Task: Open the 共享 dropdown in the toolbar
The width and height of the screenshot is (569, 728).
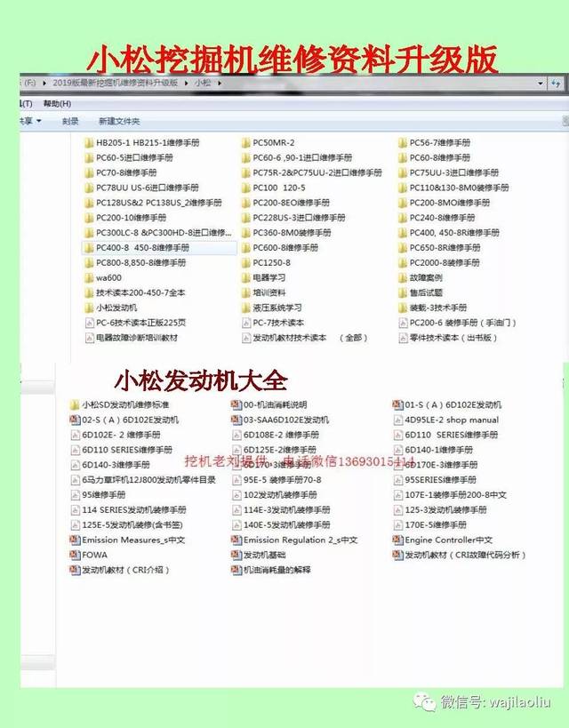Action: pyautogui.click(x=30, y=121)
